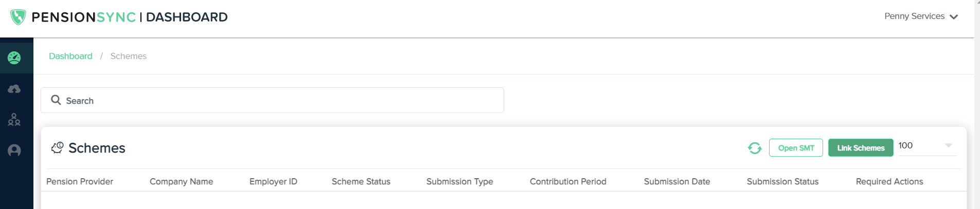Click the PensionSync shield logo
This screenshot has height=209, width=980.
(18, 17)
